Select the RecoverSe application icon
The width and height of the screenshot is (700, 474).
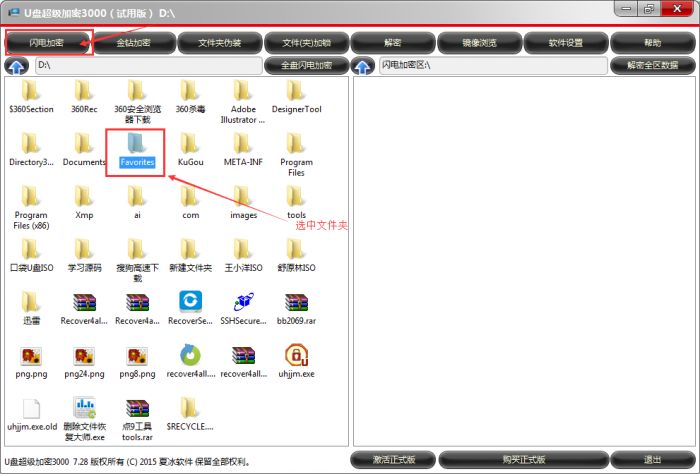click(189, 303)
